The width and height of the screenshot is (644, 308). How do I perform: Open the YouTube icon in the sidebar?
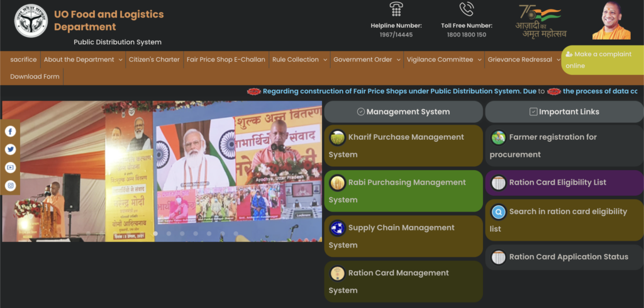11,168
